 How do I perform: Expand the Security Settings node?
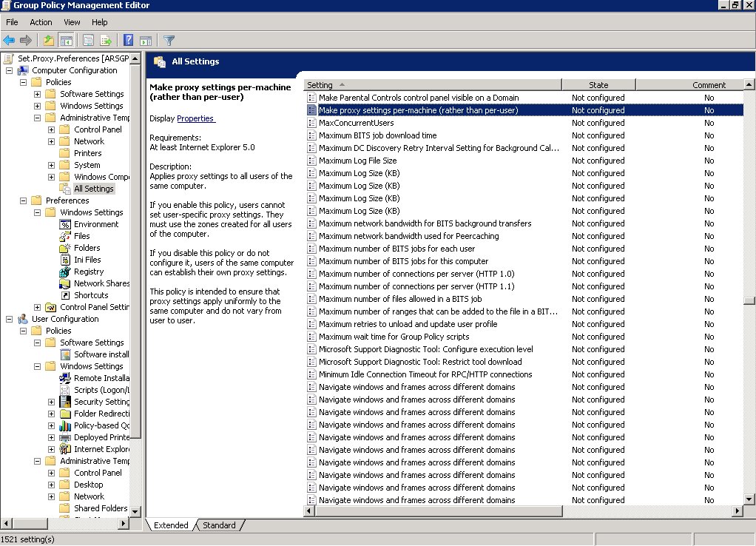[51, 402]
